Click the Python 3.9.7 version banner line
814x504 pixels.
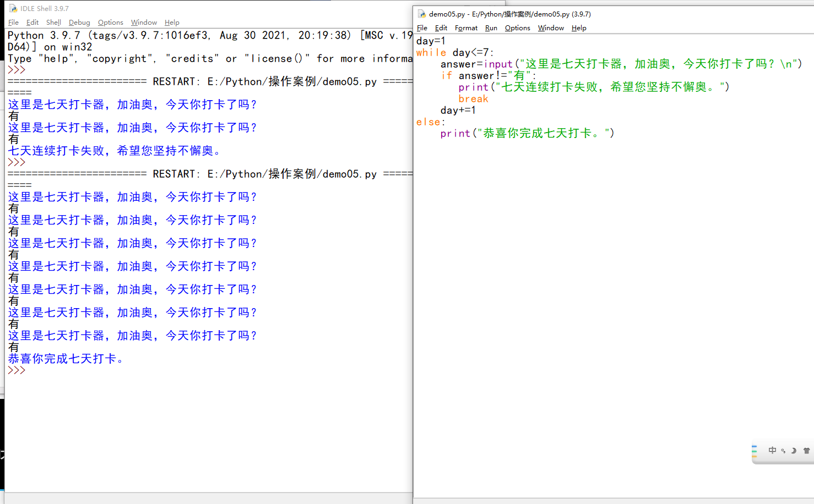[x=210, y=36]
